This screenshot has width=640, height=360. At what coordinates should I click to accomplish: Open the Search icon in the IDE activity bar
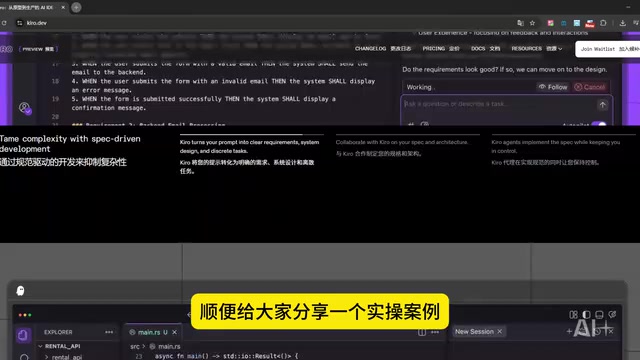24,357
